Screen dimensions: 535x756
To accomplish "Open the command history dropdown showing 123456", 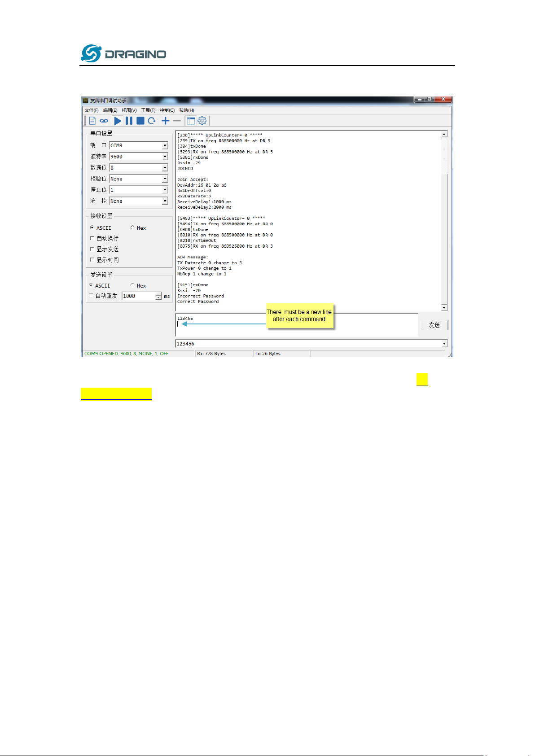I will (x=444, y=344).
